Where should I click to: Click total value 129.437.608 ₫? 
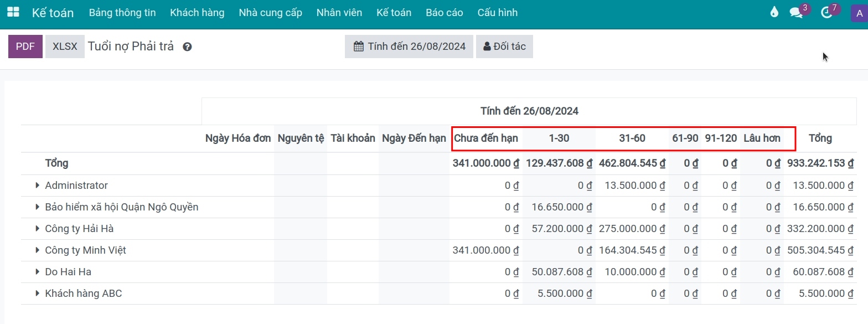559,163
